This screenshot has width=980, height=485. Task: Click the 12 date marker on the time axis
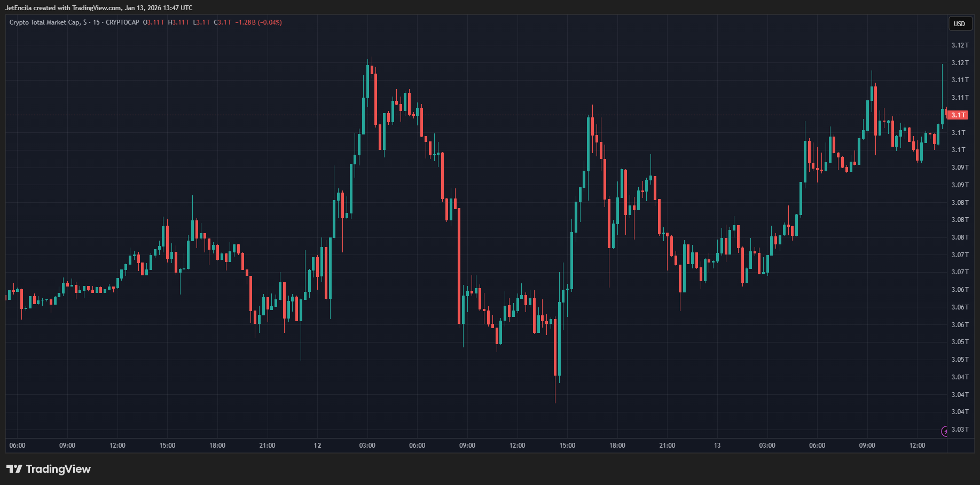click(x=317, y=445)
